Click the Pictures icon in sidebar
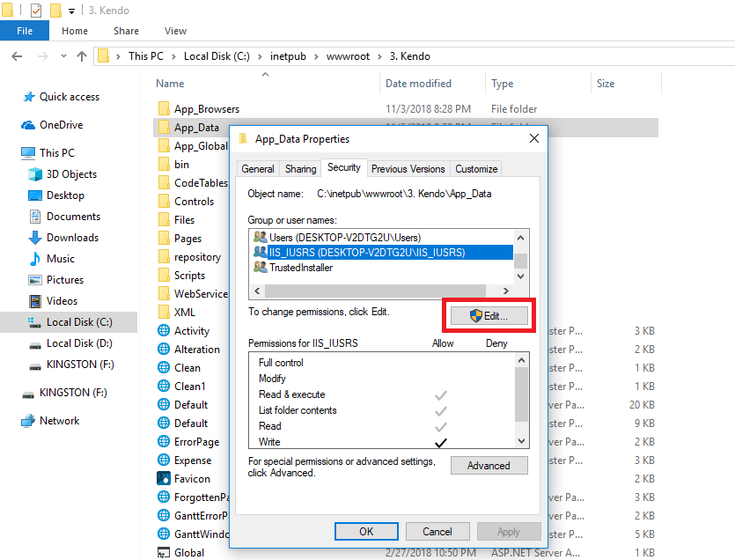 [x=35, y=280]
